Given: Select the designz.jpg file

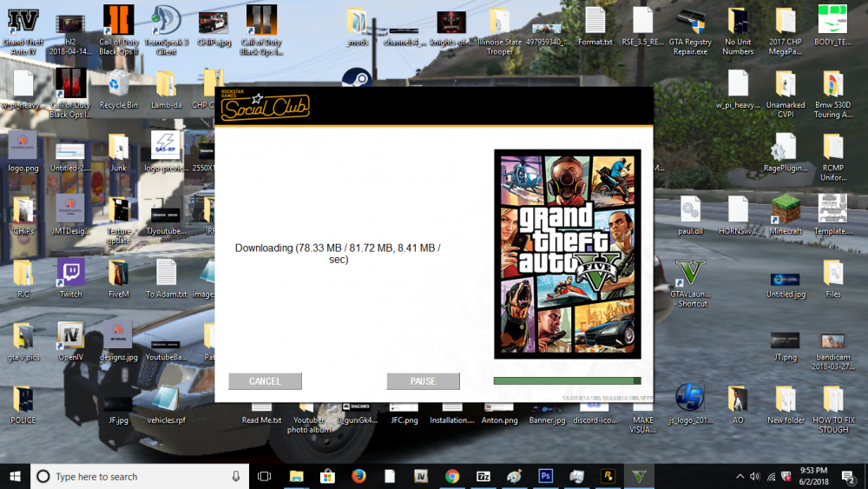Looking at the screenshot, I should tap(118, 341).
